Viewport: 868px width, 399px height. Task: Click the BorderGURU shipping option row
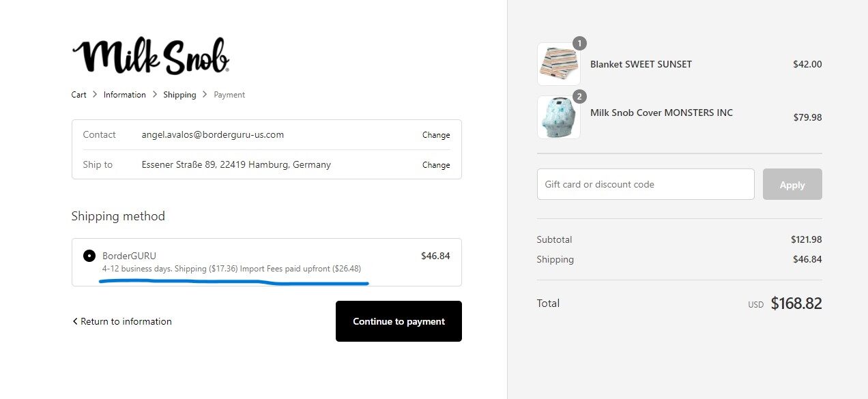tap(266, 262)
